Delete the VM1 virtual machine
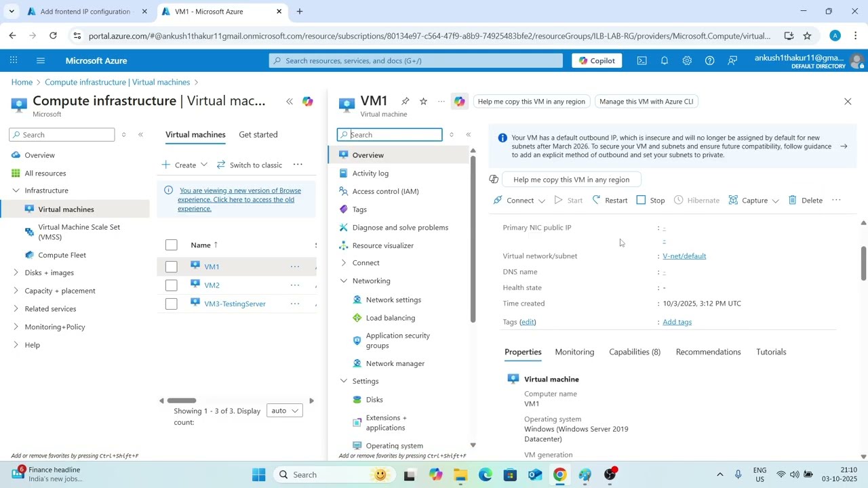This screenshot has height=488, width=868. point(805,200)
